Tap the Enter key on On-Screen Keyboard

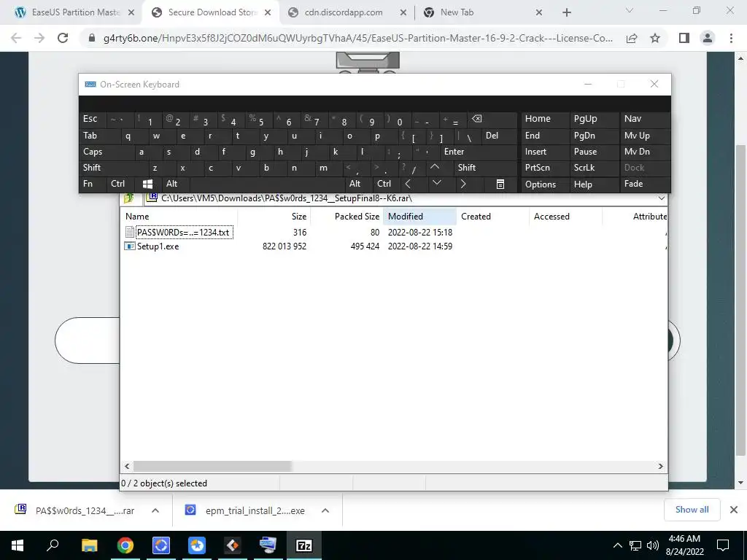click(x=479, y=152)
